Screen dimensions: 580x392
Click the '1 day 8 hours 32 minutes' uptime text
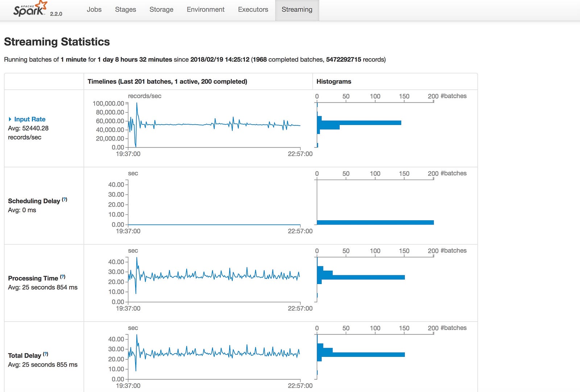click(x=135, y=59)
